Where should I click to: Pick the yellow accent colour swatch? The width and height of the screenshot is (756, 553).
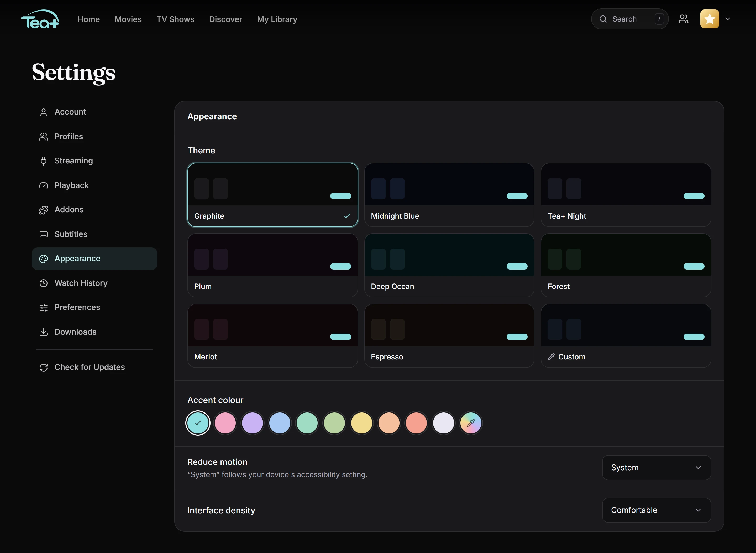[362, 423]
